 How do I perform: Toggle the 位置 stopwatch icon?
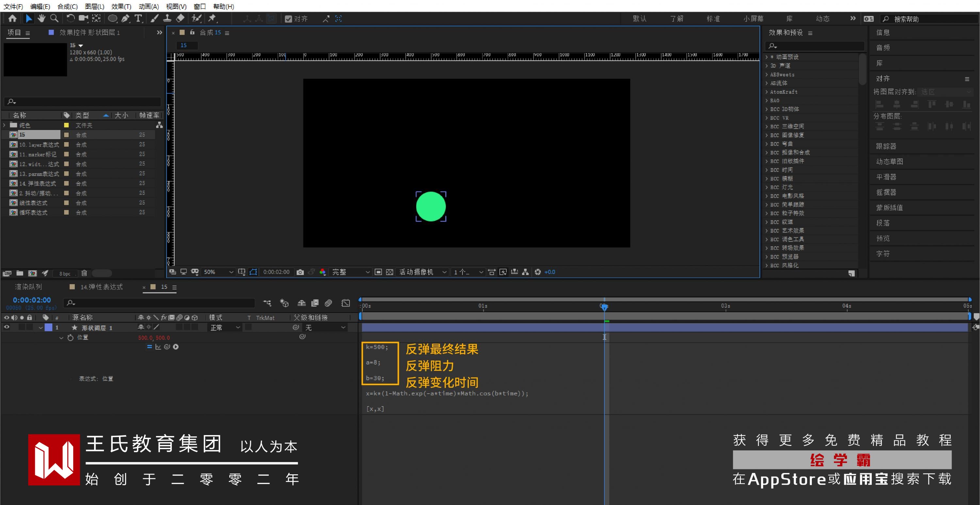click(70, 337)
